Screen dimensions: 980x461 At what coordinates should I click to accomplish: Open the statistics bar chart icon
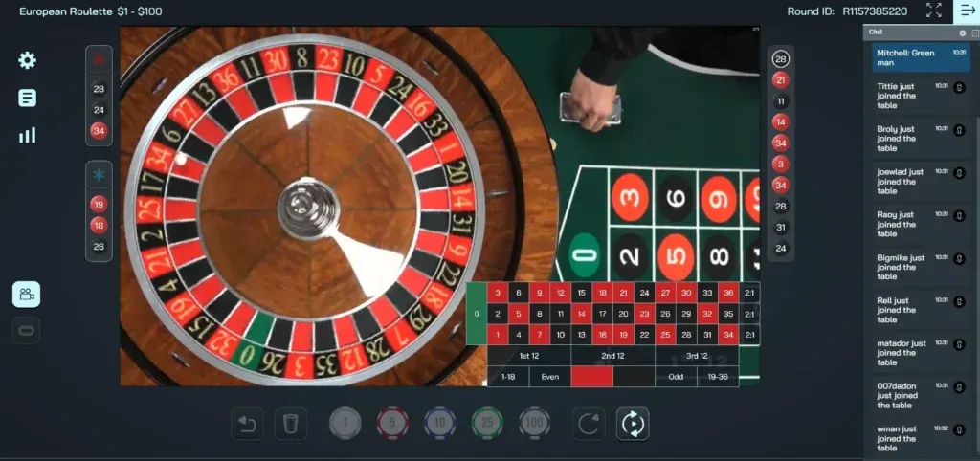coord(27,135)
